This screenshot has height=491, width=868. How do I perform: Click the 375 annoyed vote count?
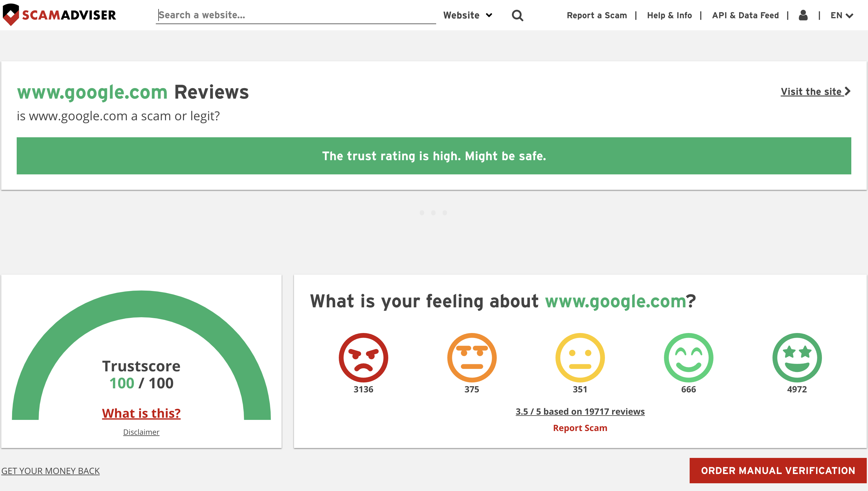click(472, 389)
